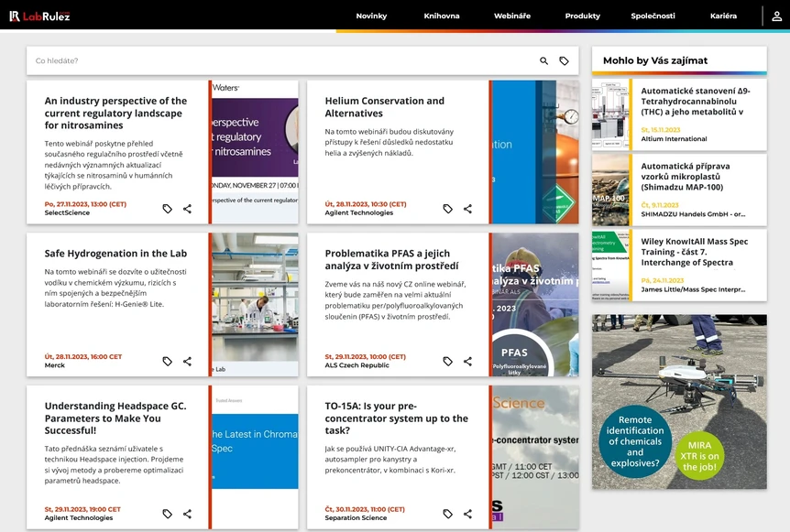The image size is (790, 532).
Task: Share the nitrosamines webinar card
Action: pos(187,209)
